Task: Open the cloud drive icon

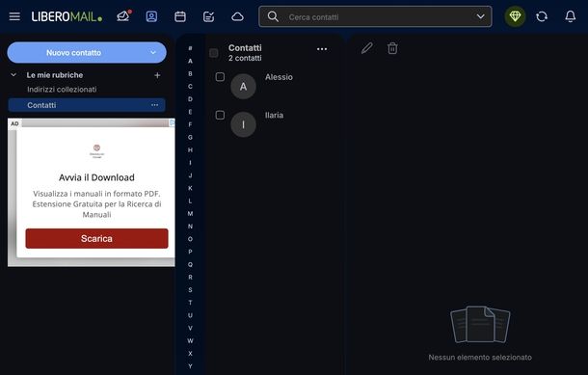Action: (x=237, y=16)
